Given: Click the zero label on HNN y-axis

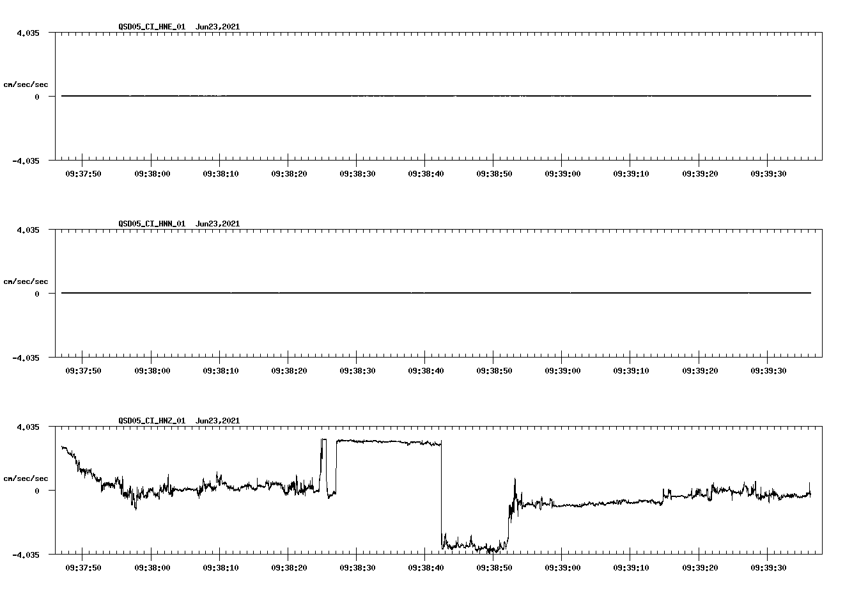Looking at the screenshot, I should (x=37, y=294).
